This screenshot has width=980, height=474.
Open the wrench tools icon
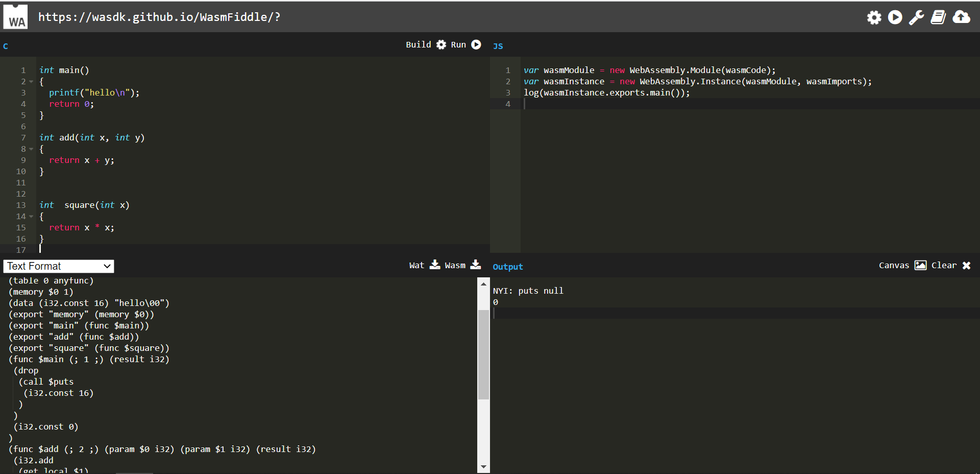[x=916, y=17]
